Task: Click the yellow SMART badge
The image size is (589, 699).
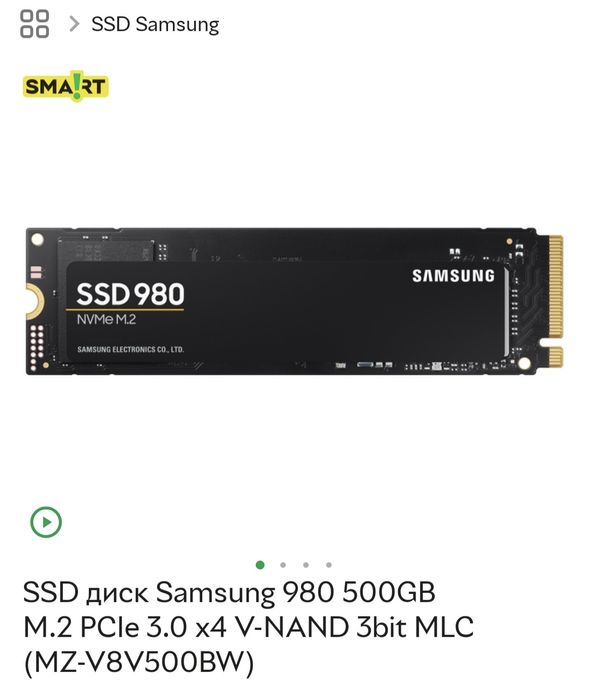Action: (x=65, y=86)
